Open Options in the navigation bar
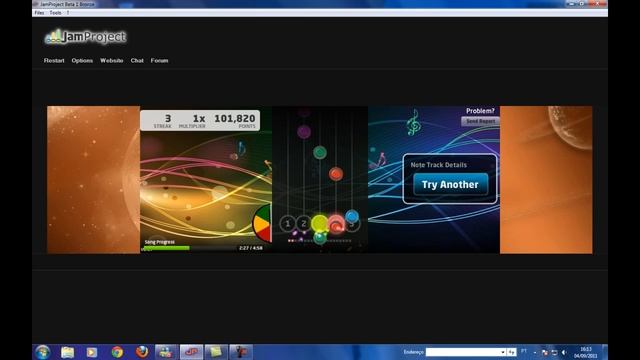The image size is (640, 360). (x=82, y=60)
